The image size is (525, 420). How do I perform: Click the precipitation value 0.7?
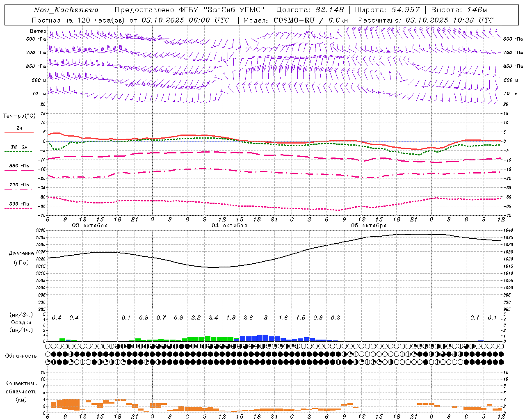coord(161,318)
